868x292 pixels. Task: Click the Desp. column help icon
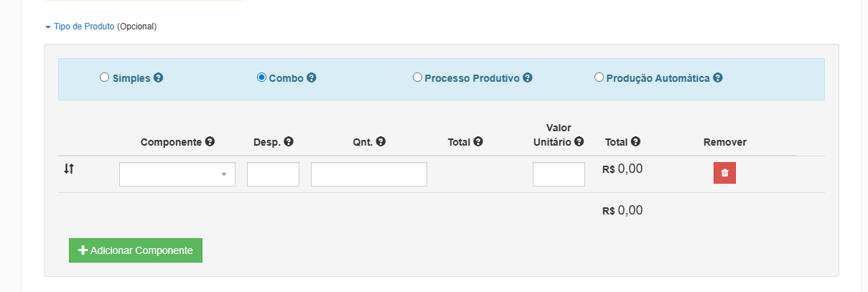coord(288,142)
